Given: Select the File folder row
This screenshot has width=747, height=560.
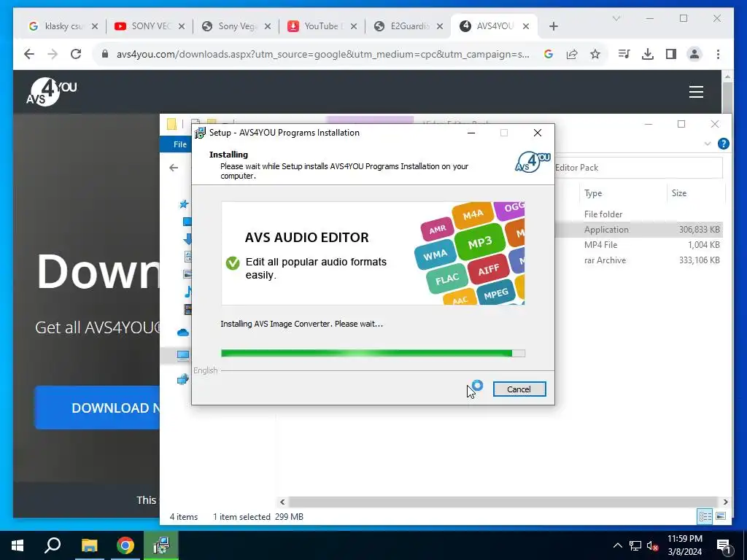Looking at the screenshot, I should (638, 214).
